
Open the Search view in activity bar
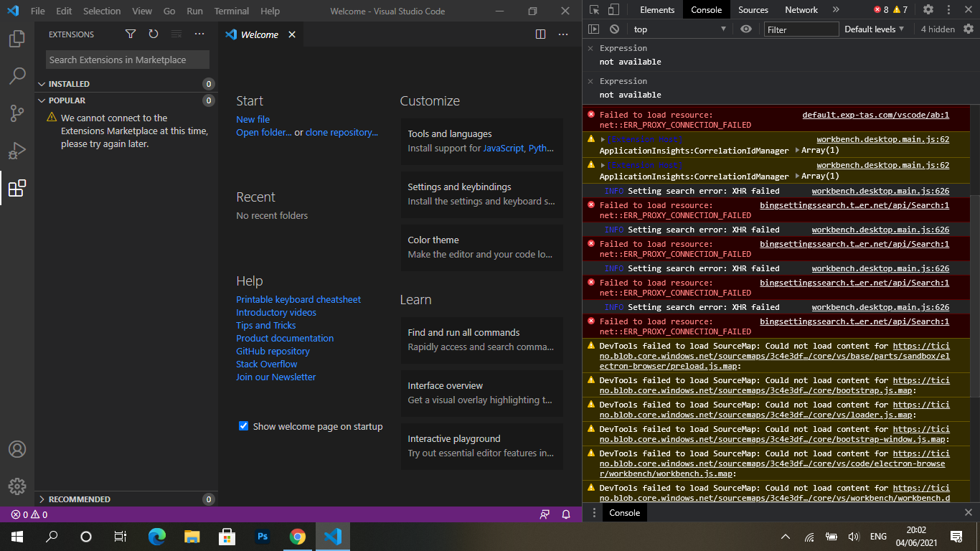coord(17,76)
